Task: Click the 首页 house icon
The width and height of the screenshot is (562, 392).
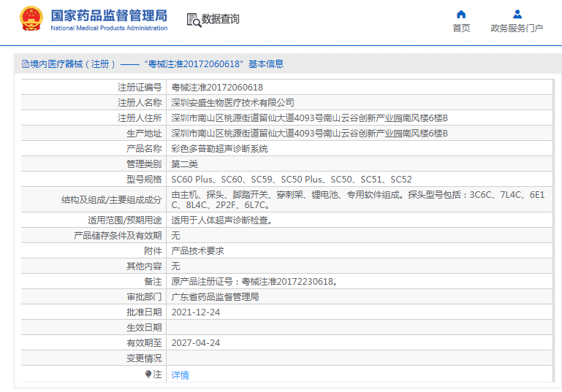Action: 461,14
